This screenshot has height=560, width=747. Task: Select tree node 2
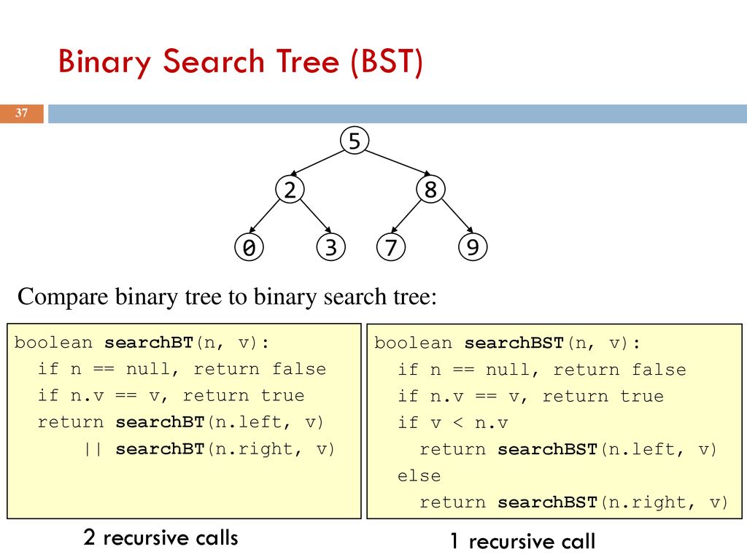coord(290,190)
